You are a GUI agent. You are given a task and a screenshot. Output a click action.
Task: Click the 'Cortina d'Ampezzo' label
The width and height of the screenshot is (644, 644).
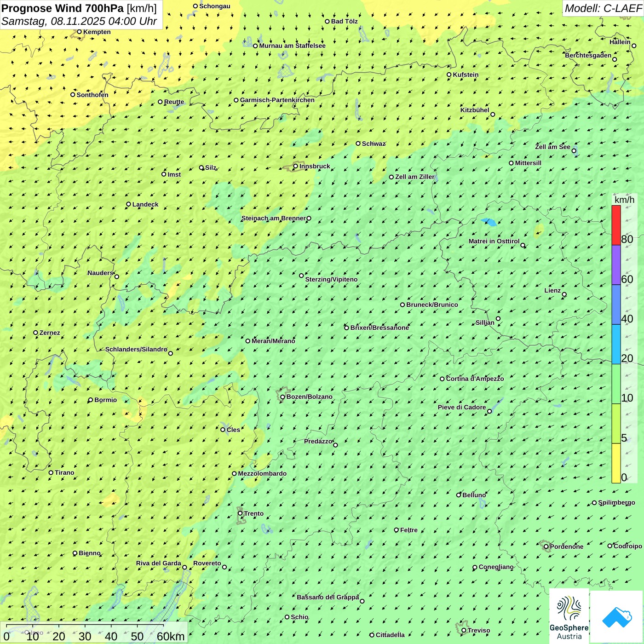475,379
